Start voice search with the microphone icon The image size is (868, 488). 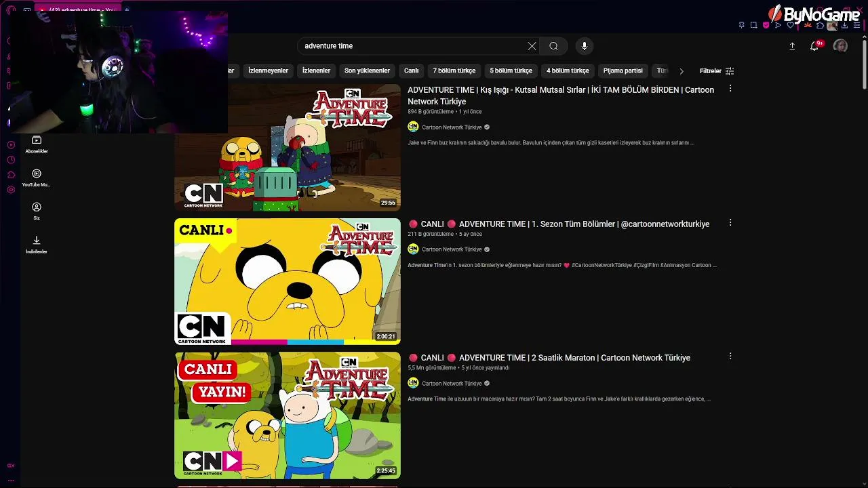[585, 46]
